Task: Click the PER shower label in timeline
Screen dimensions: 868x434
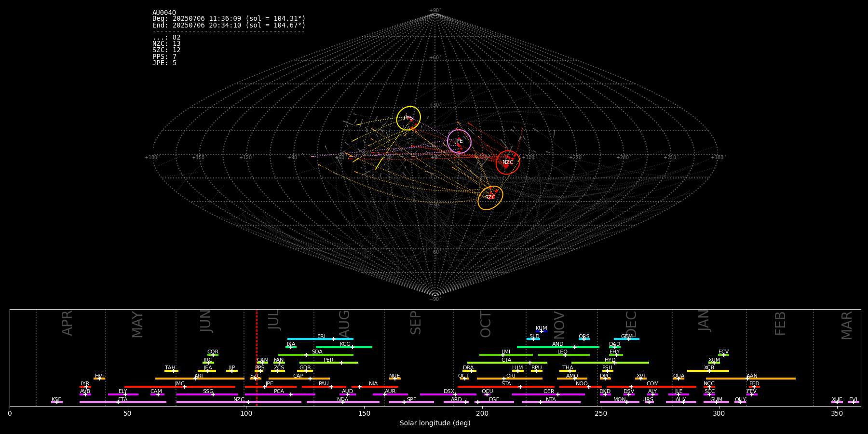Action: [328, 360]
